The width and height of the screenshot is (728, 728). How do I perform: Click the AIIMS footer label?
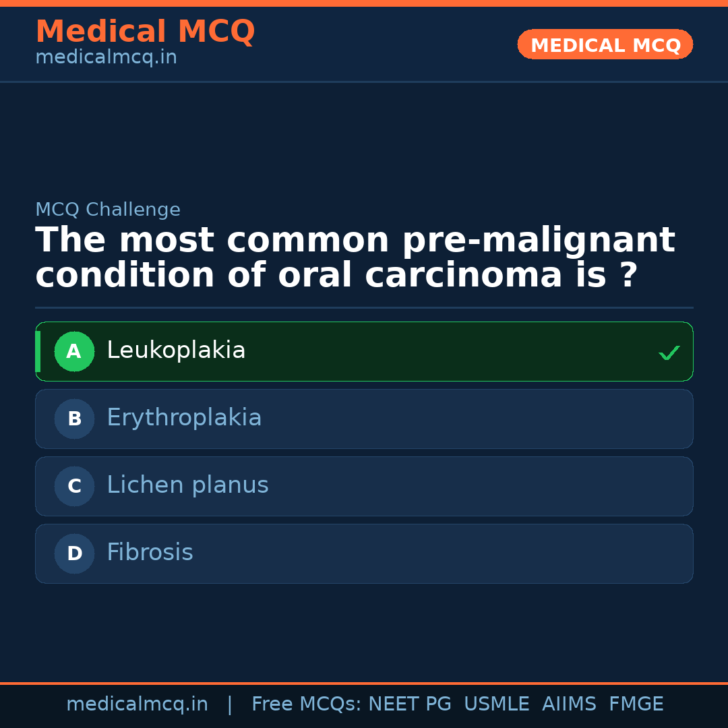click(569, 704)
